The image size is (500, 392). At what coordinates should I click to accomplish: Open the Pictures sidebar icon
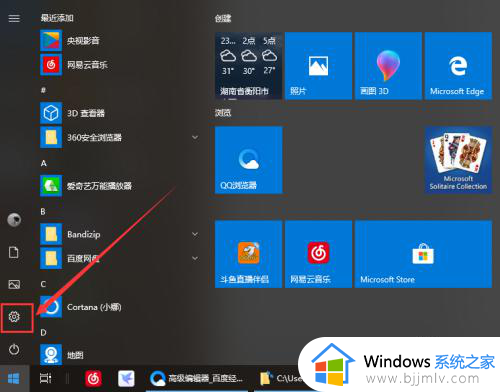click(14, 284)
